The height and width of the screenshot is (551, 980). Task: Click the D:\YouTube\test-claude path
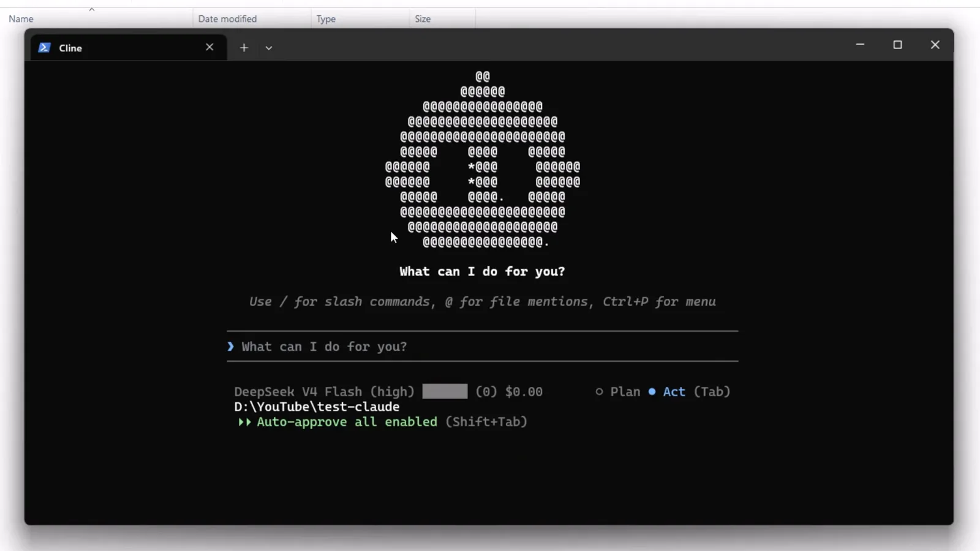[x=317, y=407]
